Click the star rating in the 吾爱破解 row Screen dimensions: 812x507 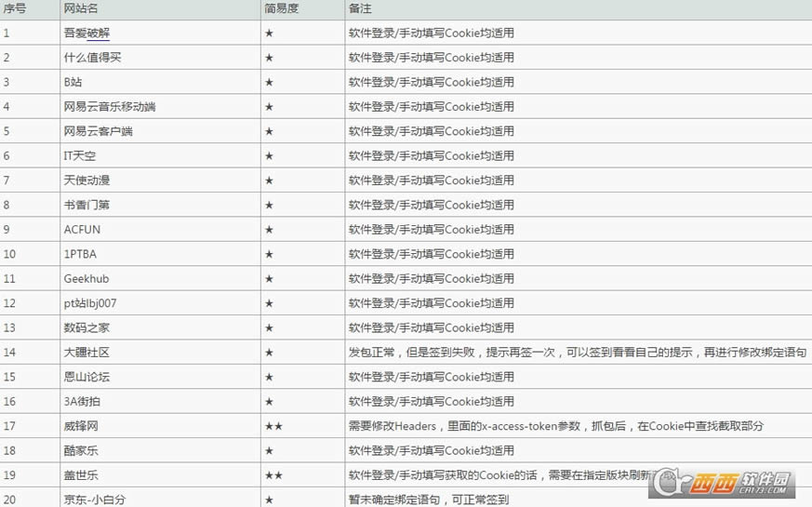[269, 33]
